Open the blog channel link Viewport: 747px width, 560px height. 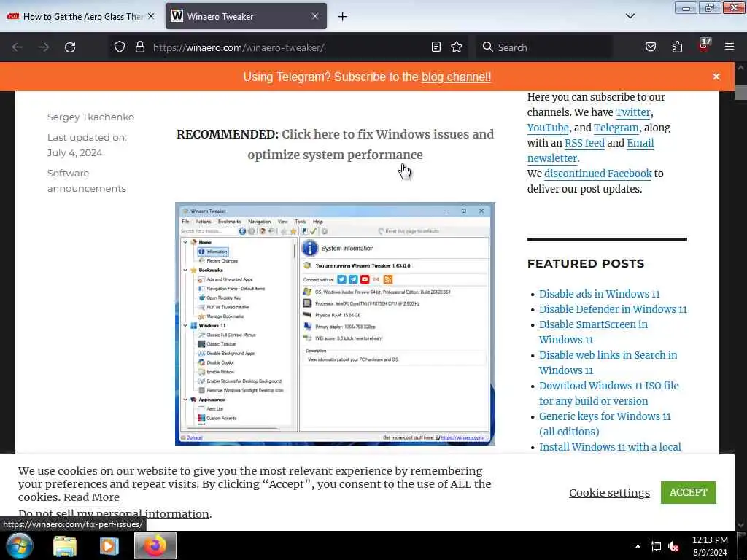[x=456, y=77]
